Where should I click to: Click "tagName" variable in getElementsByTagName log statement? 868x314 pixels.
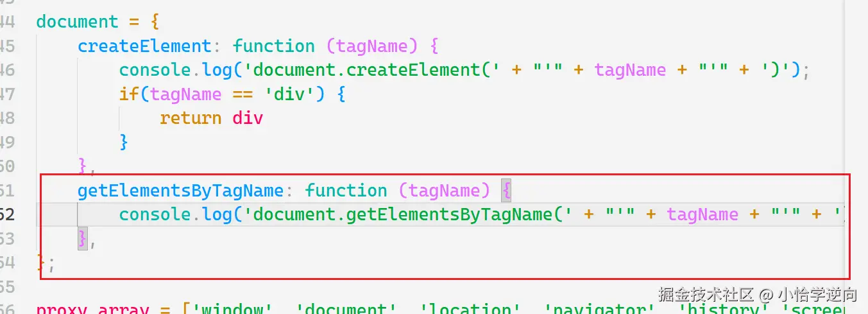coord(702,214)
